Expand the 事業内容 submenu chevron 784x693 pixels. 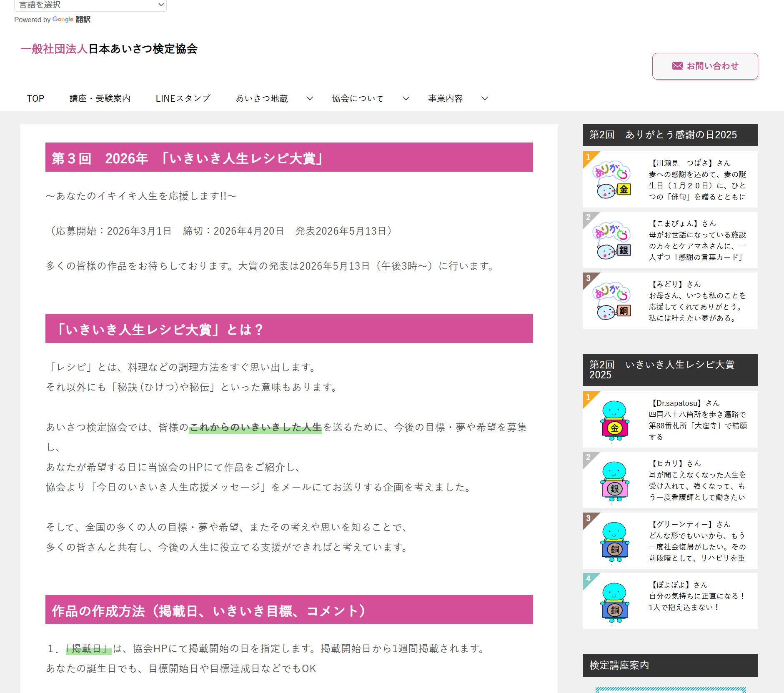click(485, 98)
